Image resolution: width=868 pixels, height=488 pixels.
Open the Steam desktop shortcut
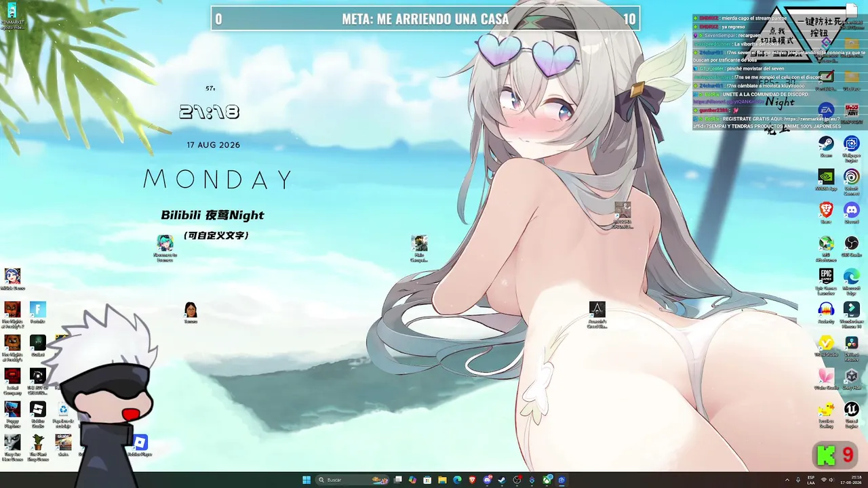[x=825, y=146]
